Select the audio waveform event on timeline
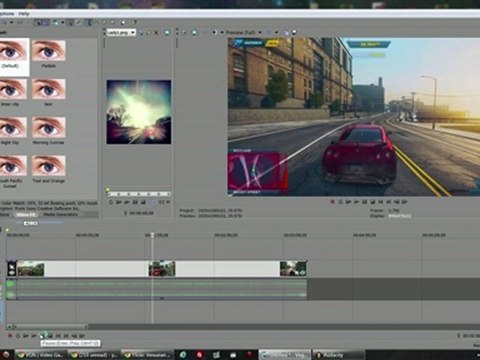Screen dimensions: 480x360 [x=162, y=289]
